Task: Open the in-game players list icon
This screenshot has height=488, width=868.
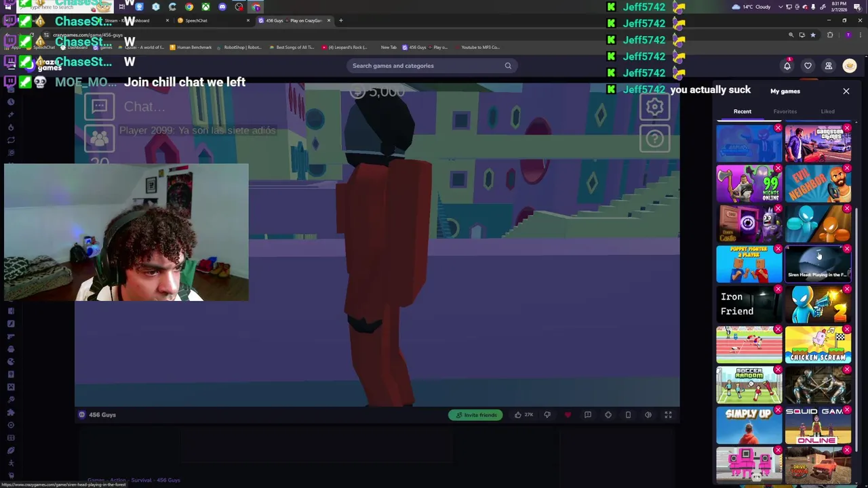Action: 100,139
